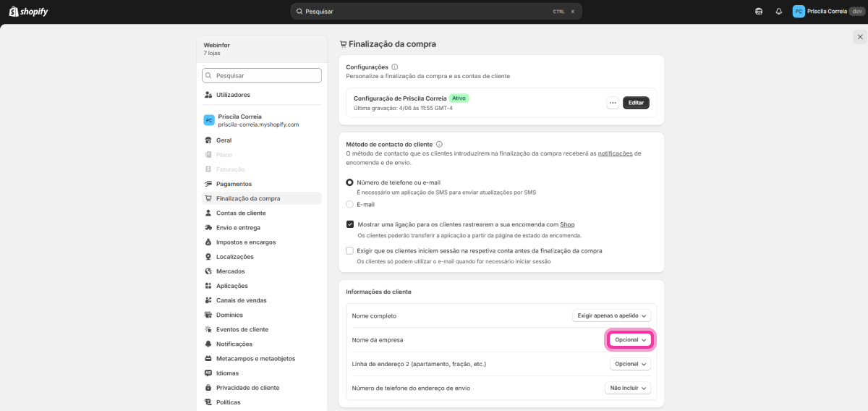Click the Aplicações grid icon

coord(208,286)
